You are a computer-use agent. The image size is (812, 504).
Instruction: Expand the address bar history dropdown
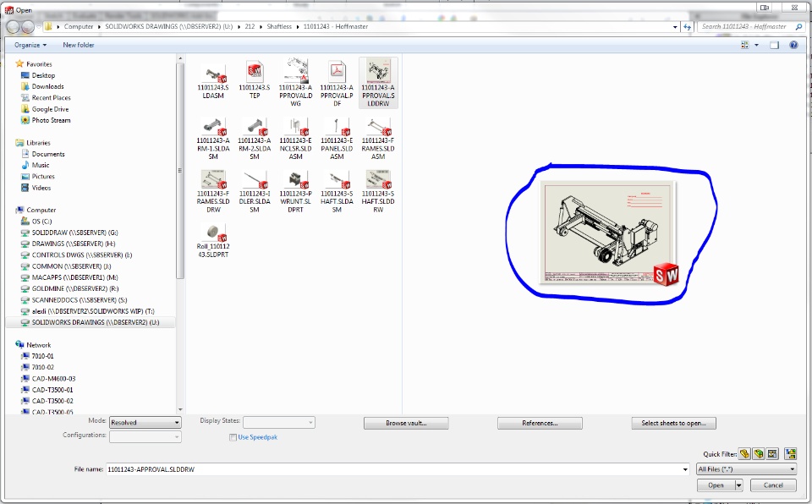[x=675, y=27]
